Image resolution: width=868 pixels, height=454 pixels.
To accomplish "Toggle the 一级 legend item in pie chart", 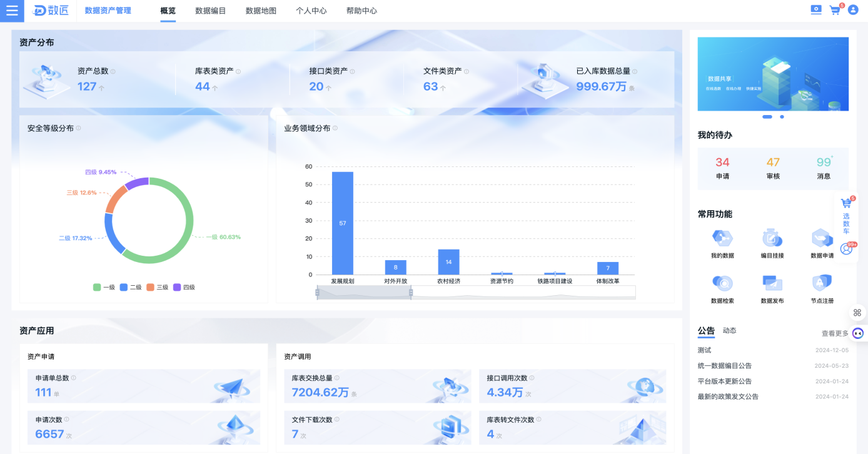I will pyautogui.click(x=104, y=288).
